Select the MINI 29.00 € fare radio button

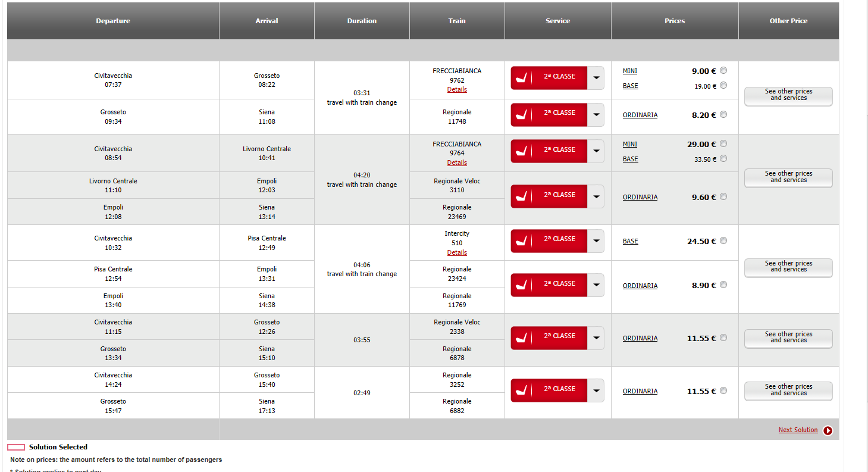[x=723, y=143]
